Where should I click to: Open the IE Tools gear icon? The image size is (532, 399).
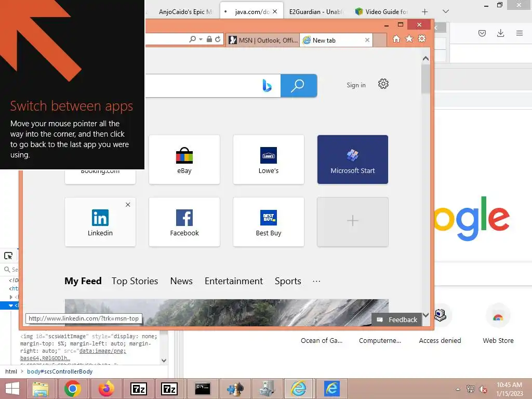[422, 38]
